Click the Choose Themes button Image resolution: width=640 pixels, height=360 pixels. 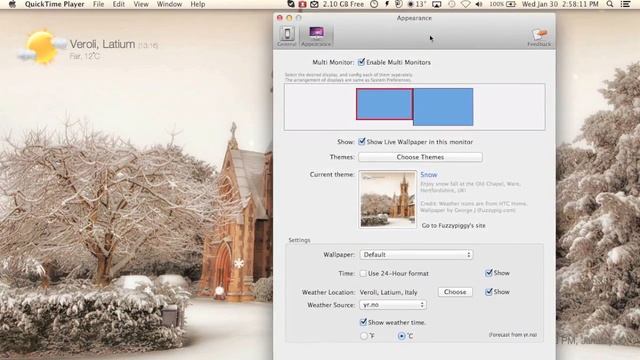pyautogui.click(x=420, y=157)
